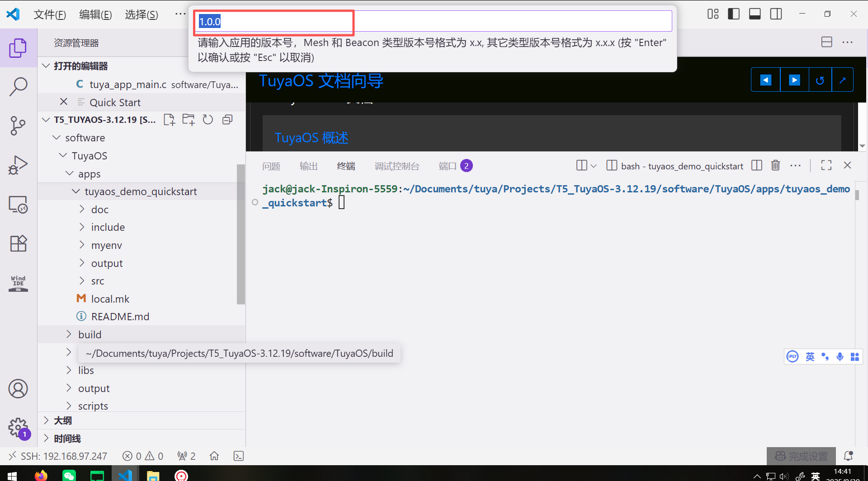Open notifications bell in status bar
This screenshot has height=481, width=868.
[x=849, y=456]
